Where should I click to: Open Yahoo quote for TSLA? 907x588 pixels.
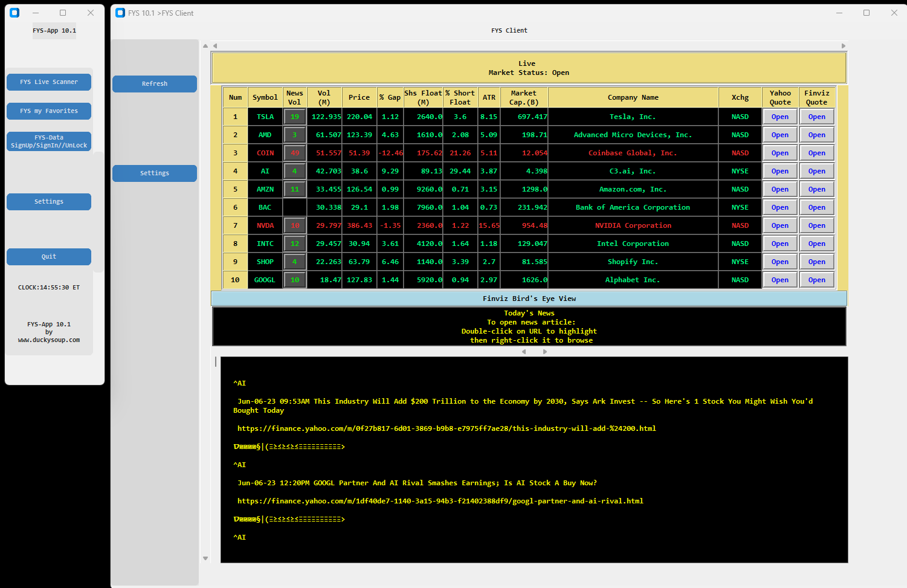780,117
